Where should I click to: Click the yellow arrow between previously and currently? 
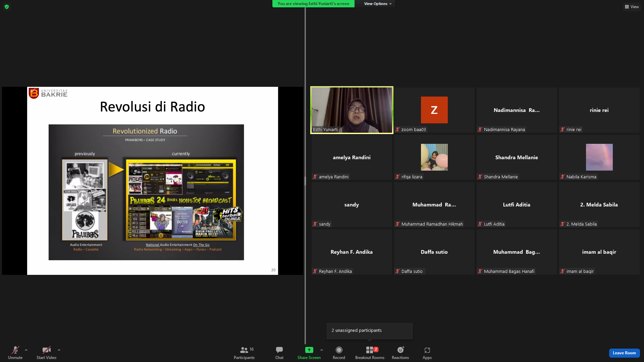click(x=116, y=170)
